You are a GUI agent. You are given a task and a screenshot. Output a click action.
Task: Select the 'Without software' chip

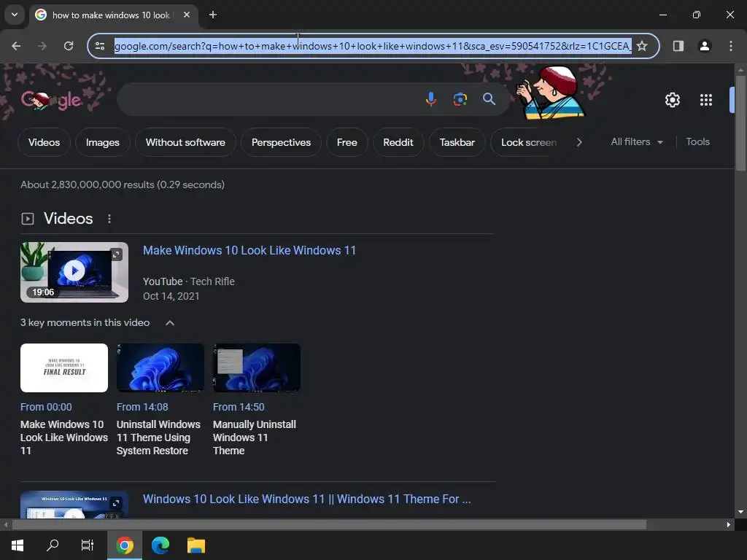pyautogui.click(x=185, y=142)
